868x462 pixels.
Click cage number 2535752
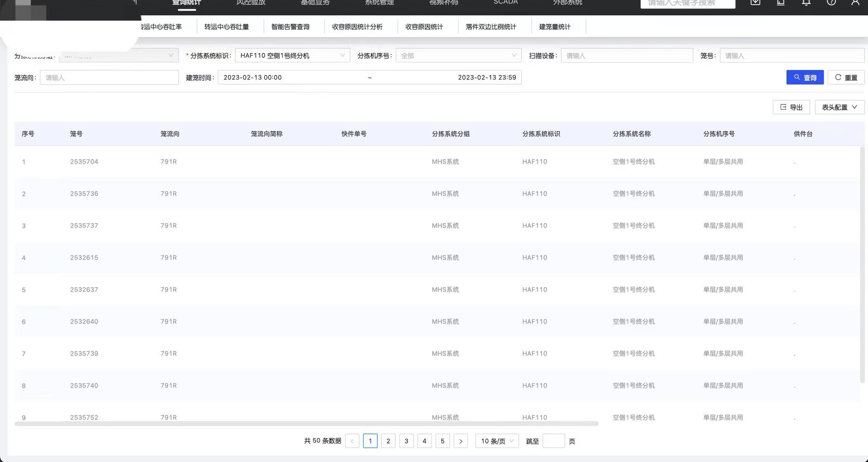84,417
